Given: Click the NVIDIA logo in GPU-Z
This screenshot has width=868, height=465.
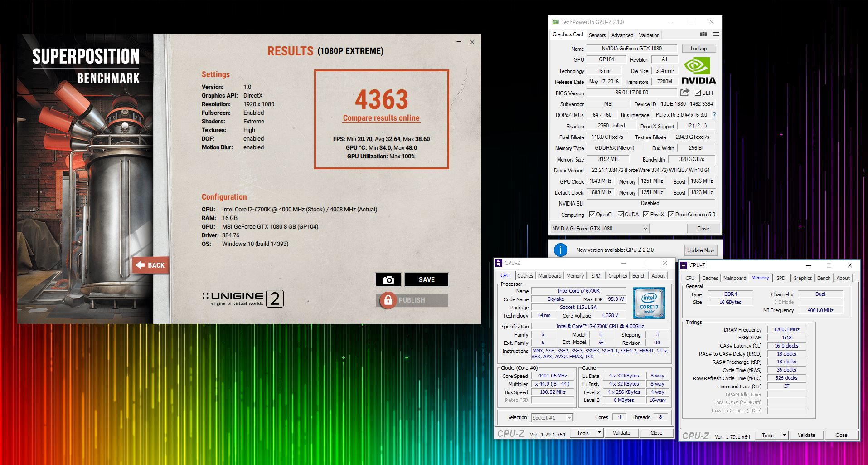Looking at the screenshot, I should 698,71.
